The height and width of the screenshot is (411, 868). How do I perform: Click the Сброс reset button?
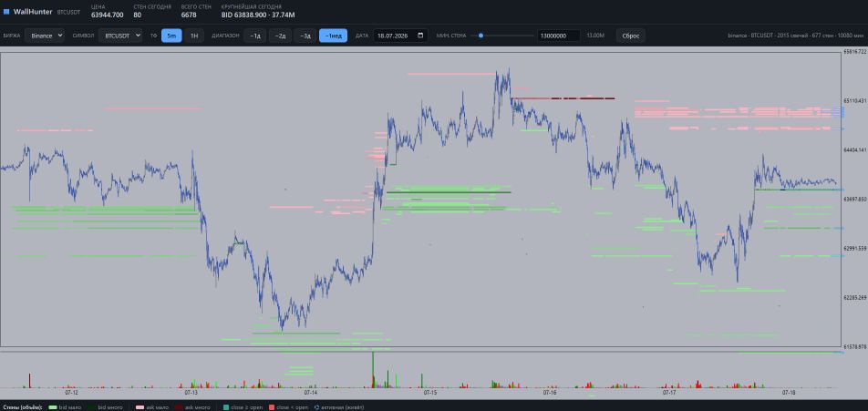click(x=631, y=36)
